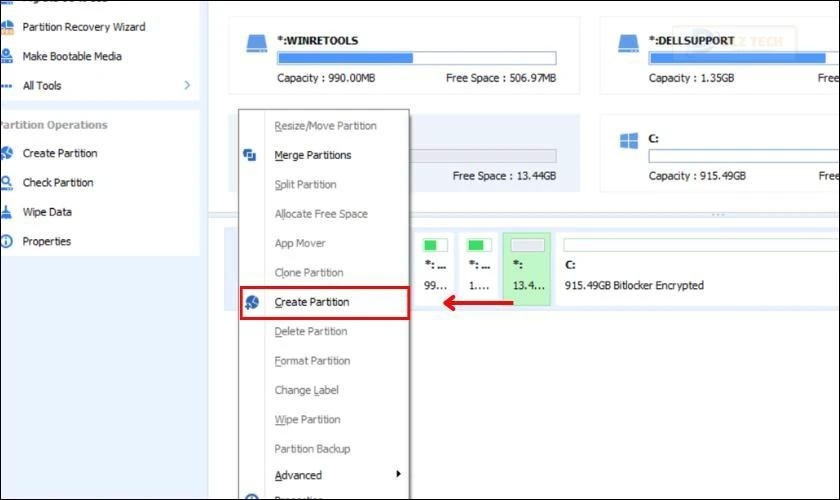Click the Check Partition magnifier icon
The height and width of the screenshot is (500, 840).
tap(6, 183)
